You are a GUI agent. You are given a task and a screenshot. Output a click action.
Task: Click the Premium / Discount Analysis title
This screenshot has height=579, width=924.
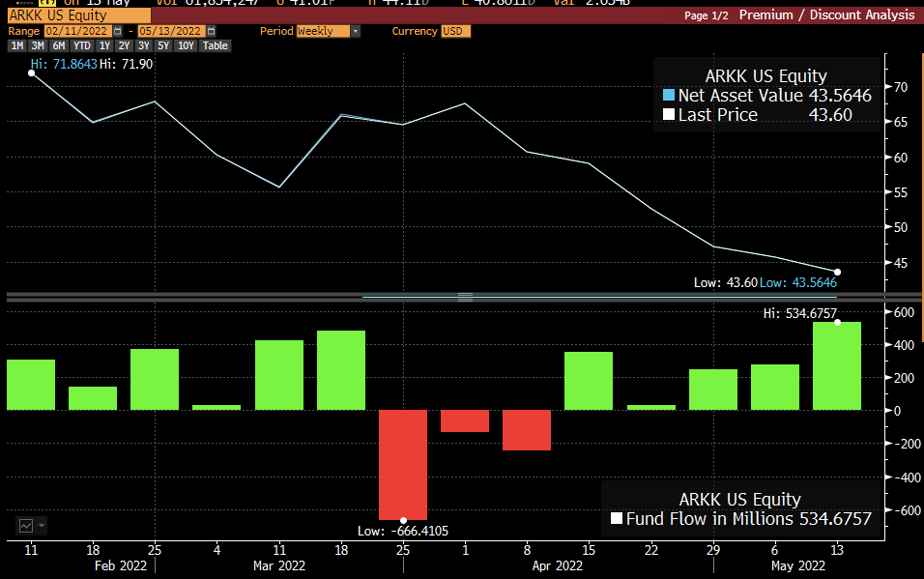point(826,15)
